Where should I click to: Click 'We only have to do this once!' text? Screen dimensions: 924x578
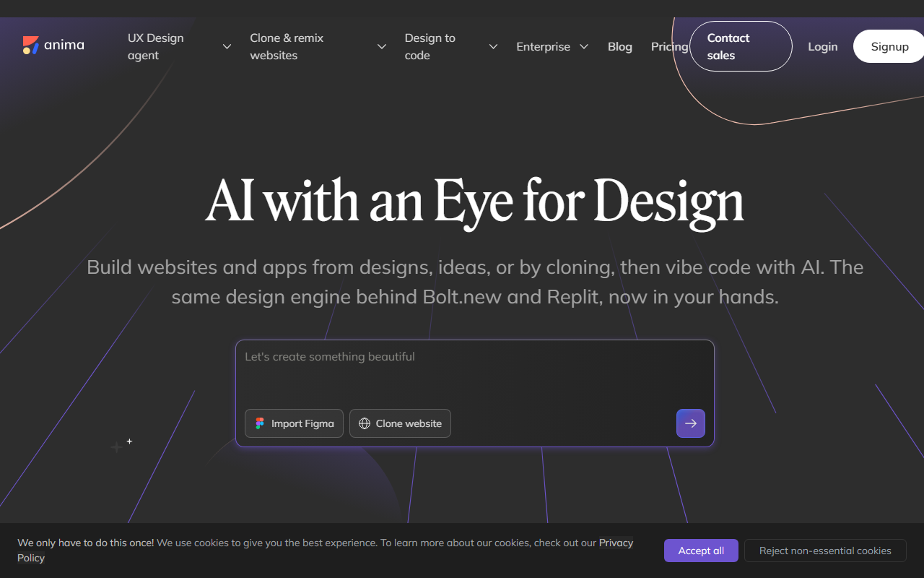click(86, 543)
